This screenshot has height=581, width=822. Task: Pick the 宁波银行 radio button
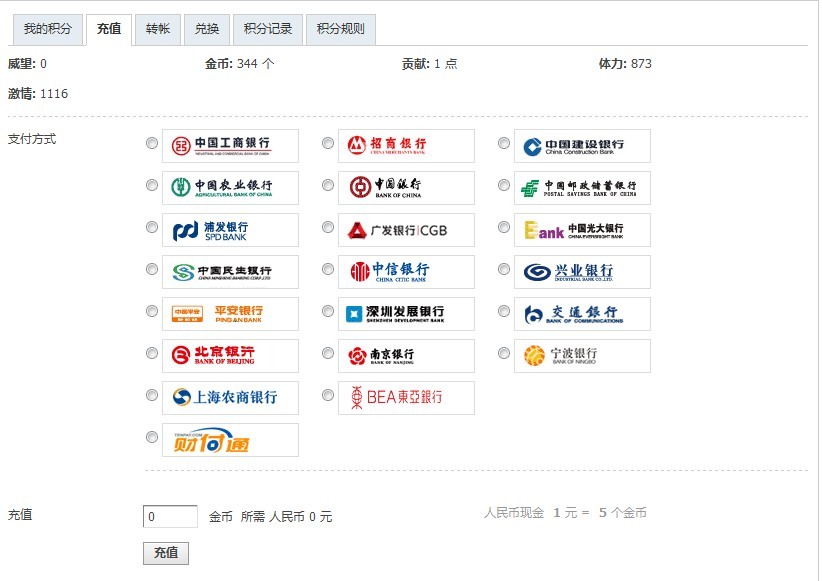504,353
